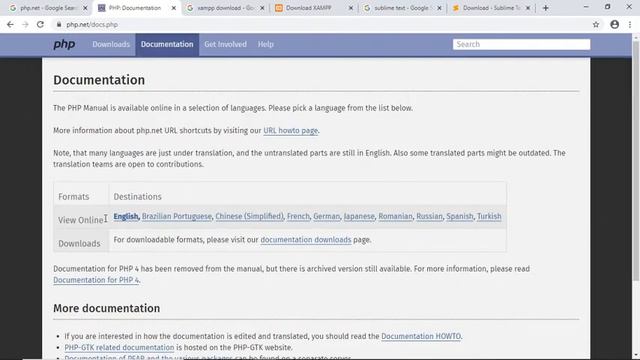Click the scrollbar up arrow

point(636,37)
